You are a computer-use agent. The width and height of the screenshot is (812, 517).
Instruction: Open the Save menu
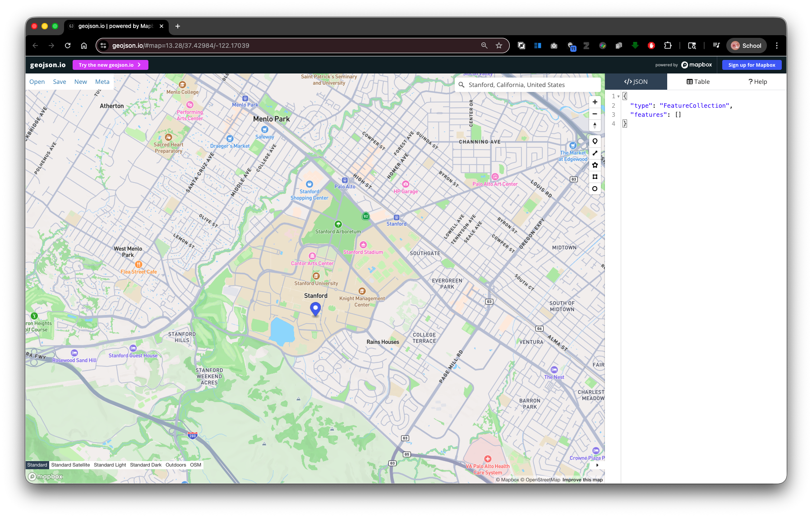(60, 82)
